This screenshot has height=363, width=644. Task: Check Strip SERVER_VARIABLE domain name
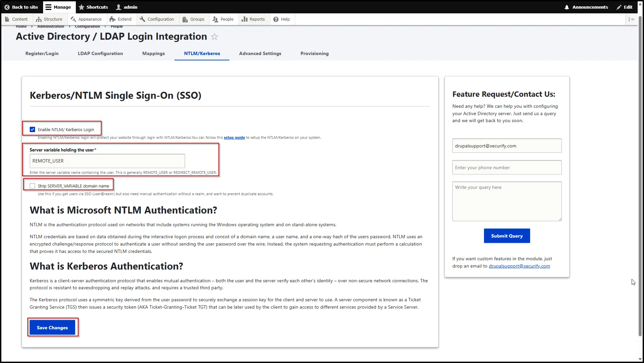click(x=32, y=186)
